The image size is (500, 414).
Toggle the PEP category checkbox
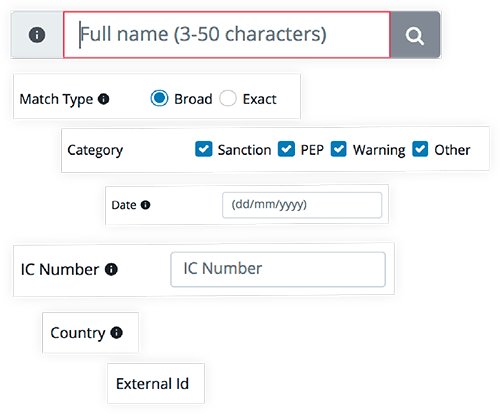click(286, 149)
